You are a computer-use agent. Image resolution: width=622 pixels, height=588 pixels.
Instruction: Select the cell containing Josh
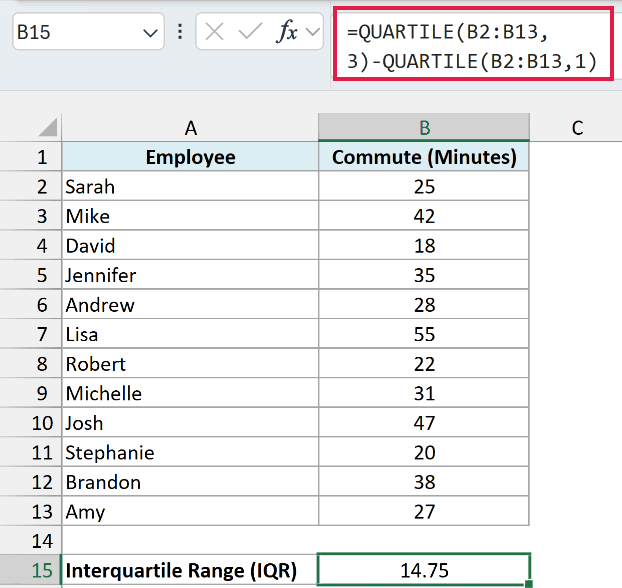pyautogui.click(x=190, y=423)
